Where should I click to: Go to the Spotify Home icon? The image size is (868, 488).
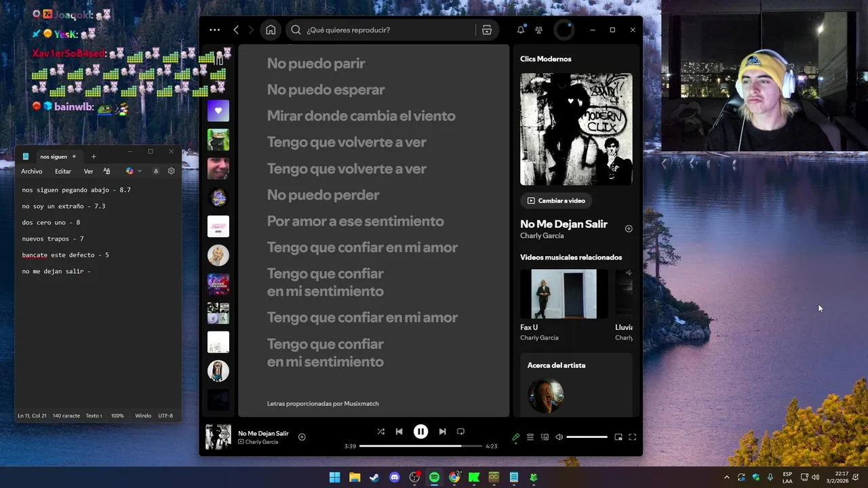271,30
